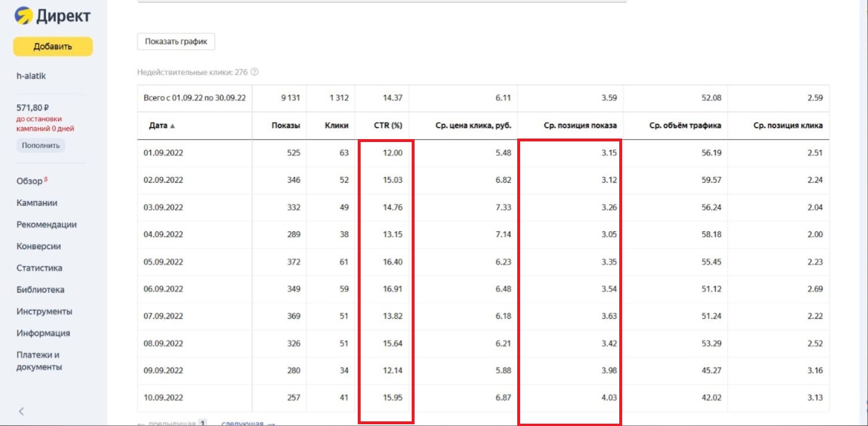This screenshot has height=426, width=868.
Task: Open the h-alatik account name
Action: point(31,76)
